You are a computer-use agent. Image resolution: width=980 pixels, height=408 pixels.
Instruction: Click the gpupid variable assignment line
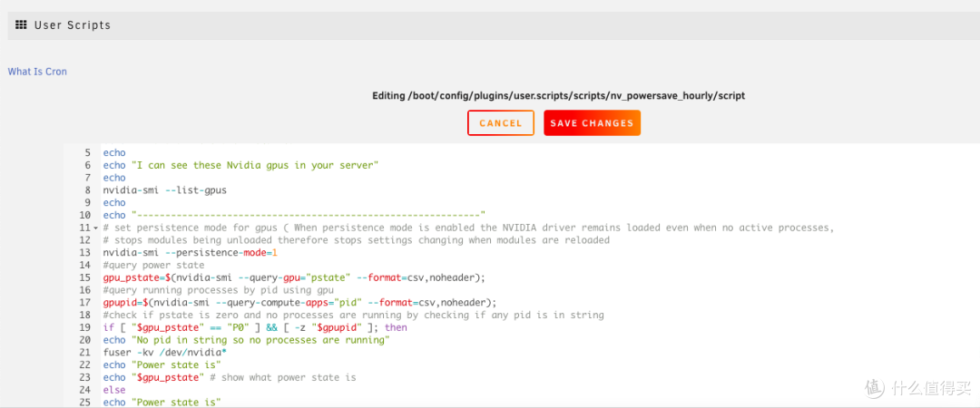click(x=297, y=303)
